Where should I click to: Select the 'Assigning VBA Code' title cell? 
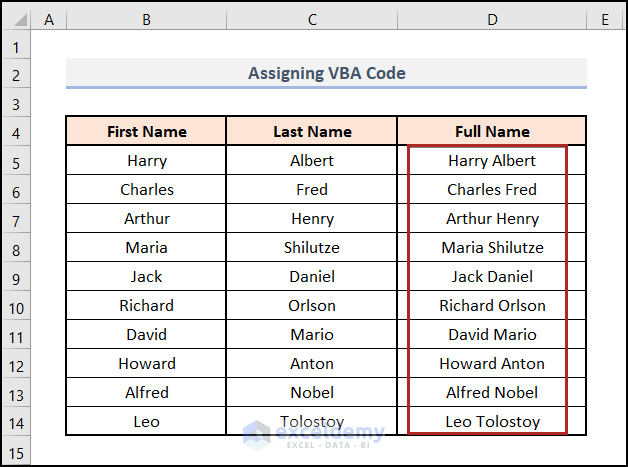326,73
